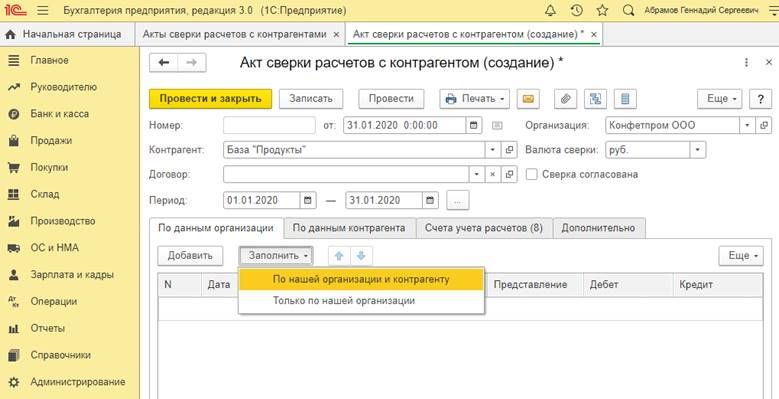The width and height of the screenshot is (779, 399).
Task: Go back with left arrow button
Action: click(x=163, y=62)
